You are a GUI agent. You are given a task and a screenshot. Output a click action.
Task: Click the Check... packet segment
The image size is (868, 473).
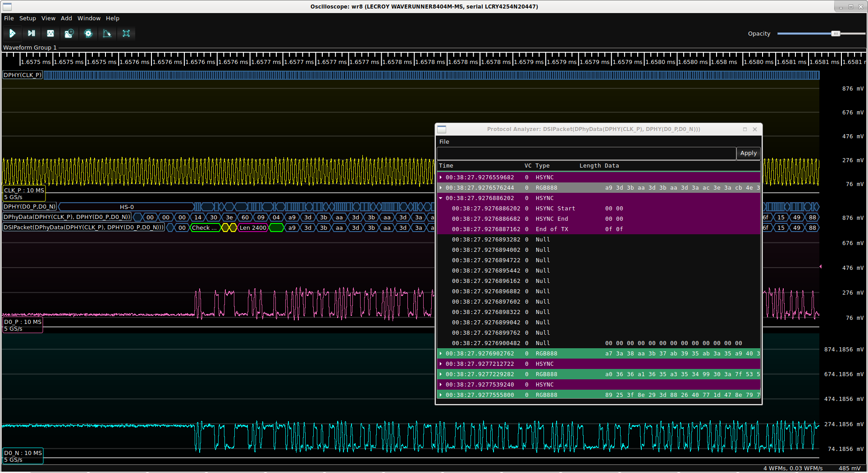point(205,228)
